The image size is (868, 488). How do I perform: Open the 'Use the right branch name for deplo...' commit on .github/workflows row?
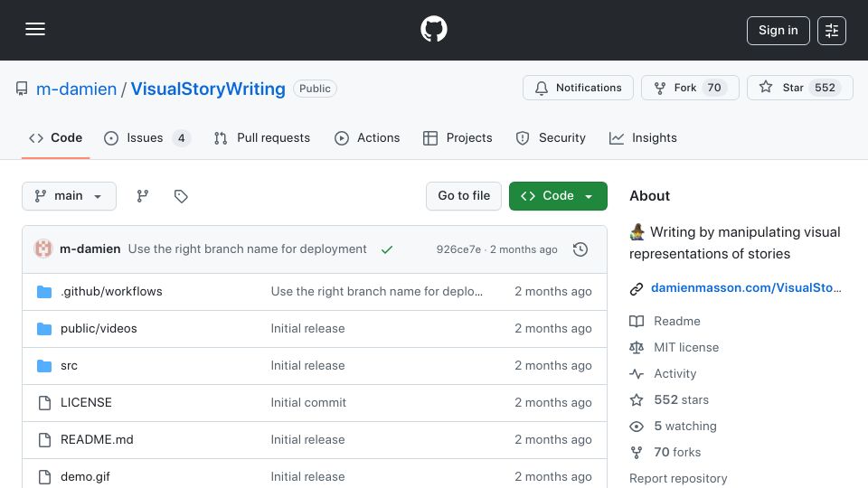pyautogui.click(x=376, y=292)
